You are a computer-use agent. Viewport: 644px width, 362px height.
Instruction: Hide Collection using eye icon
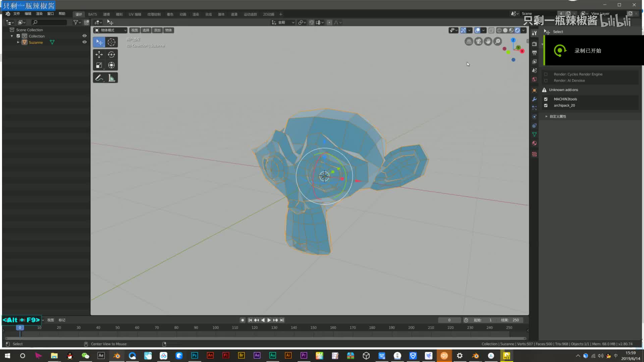[85, 36]
